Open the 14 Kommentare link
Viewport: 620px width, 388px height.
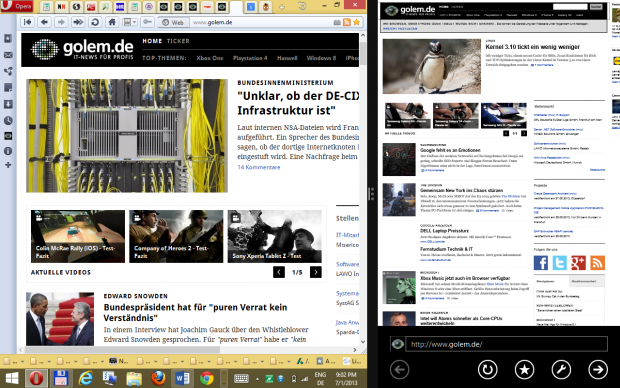coord(259,167)
